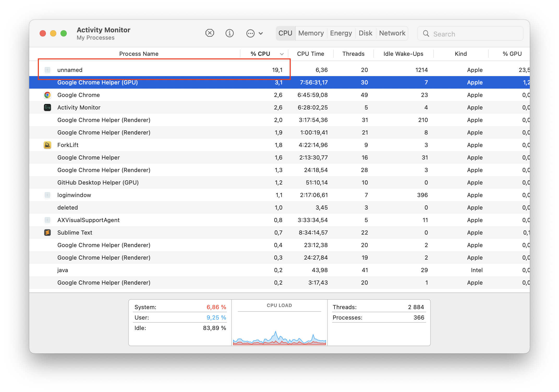Sort by the Process Name column
Viewport: 559px width, 392px height.
[139, 54]
